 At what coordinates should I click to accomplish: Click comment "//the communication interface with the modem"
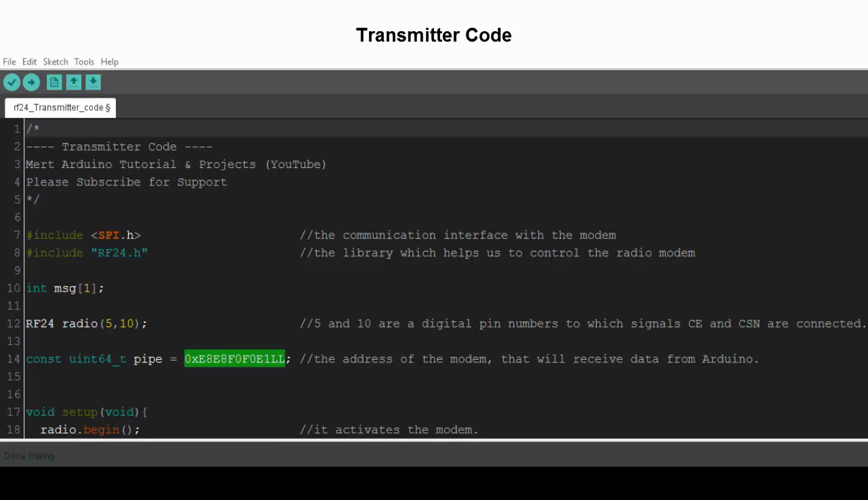(x=458, y=235)
